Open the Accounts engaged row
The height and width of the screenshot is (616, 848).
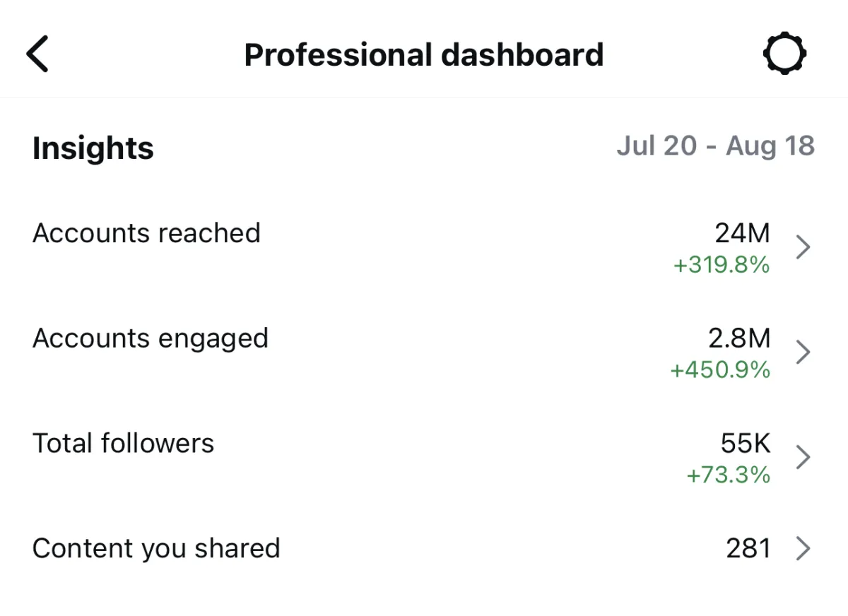(x=424, y=352)
